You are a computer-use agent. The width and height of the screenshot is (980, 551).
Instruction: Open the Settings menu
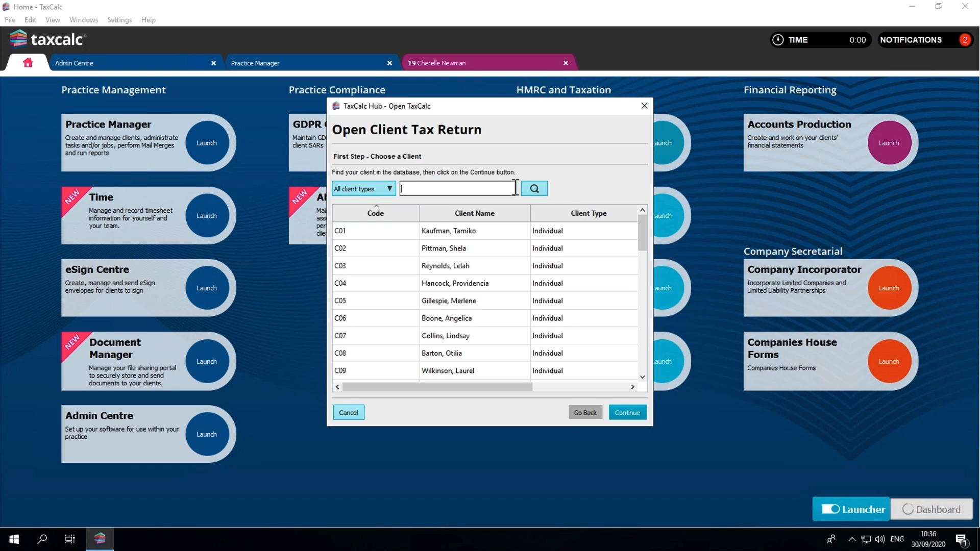point(119,20)
